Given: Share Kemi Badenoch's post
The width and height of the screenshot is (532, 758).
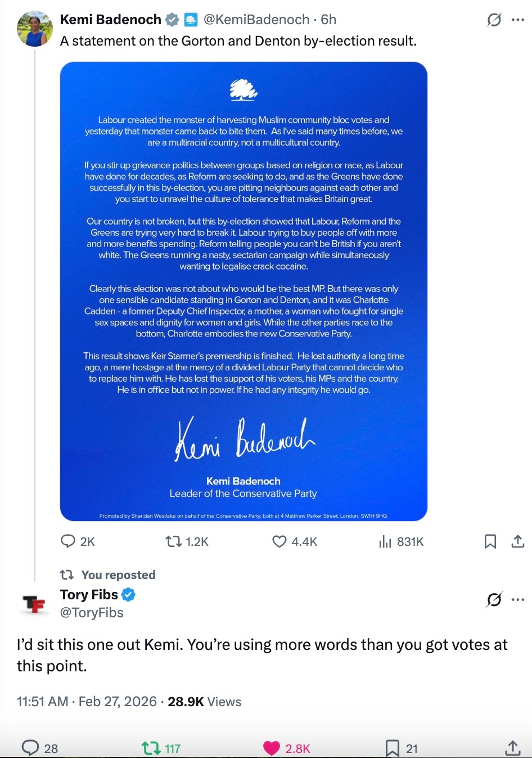Looking at the screenshot, I should pyautogui.click(x=518, y=541).
